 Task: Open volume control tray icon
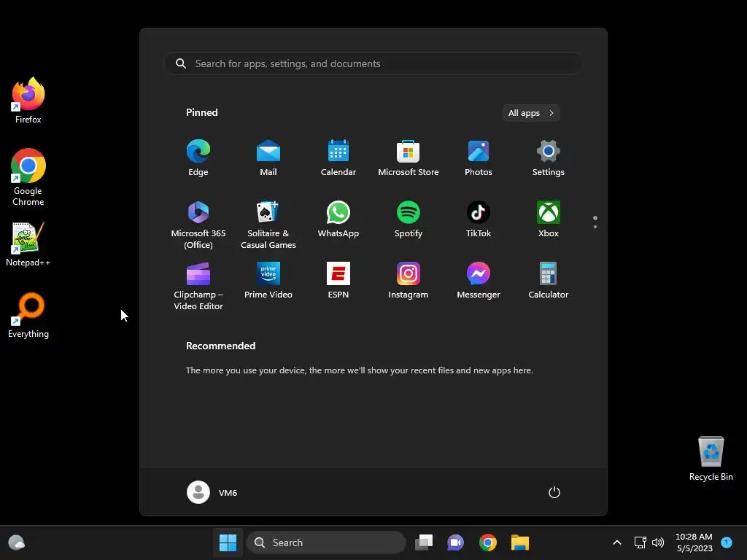658,542
